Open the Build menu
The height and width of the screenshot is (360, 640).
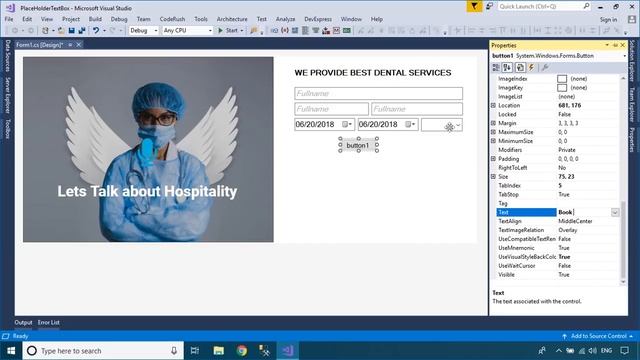click(95, 19)
